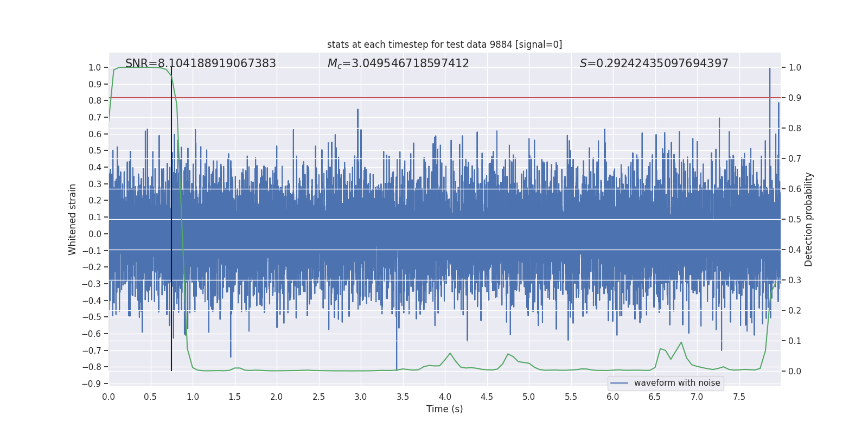Click the 7.5 tick label on time axis
The width and height of the screenshot is (868, 434).
[x=739, y=397]
